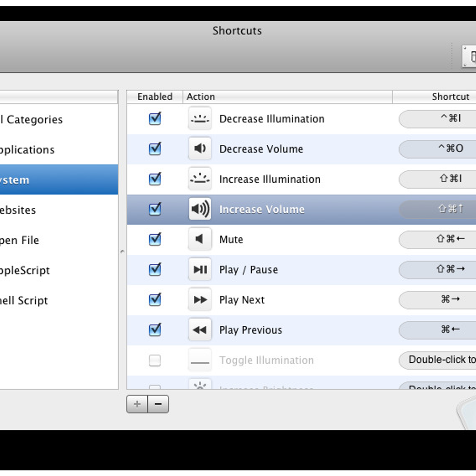This screenshot has width=476, height=476.
Task: Click the split-view collapse handle between panes
Action: (x=122, y=252)
